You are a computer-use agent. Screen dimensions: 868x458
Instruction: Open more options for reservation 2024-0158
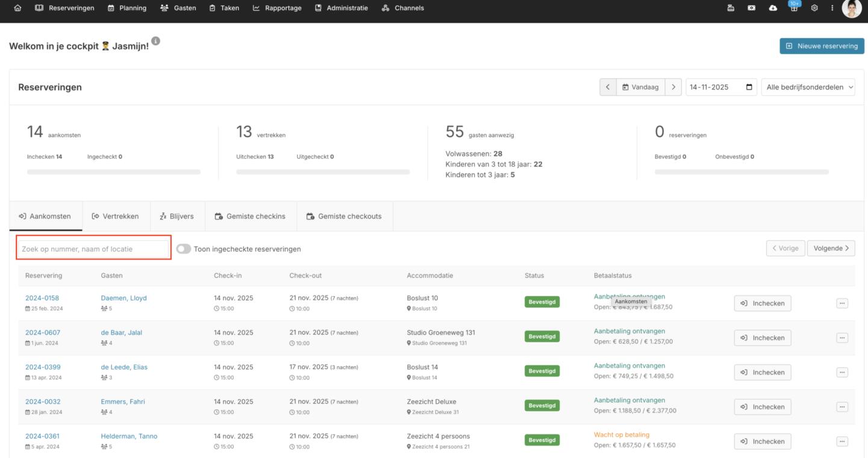coord(842,303)
